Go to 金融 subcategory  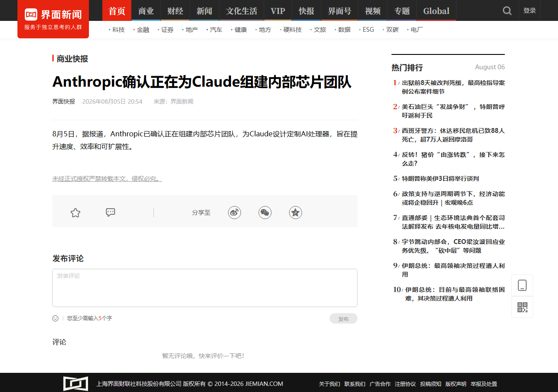(x=143, y=30)
